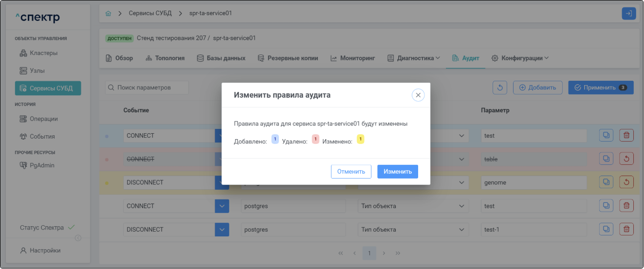This screenshot has width=644, height=269.
Task: Expand the Конфигурации dropdown menu
Action: 519,58
